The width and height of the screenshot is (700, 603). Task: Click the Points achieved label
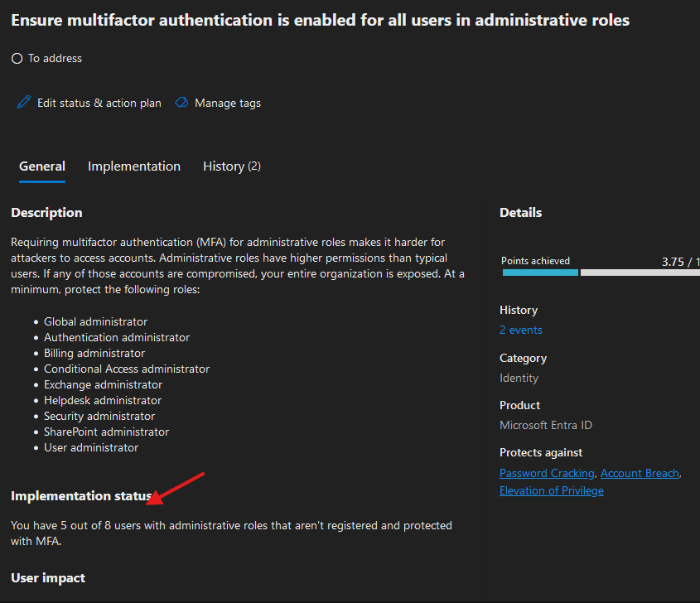coord(535,261)
